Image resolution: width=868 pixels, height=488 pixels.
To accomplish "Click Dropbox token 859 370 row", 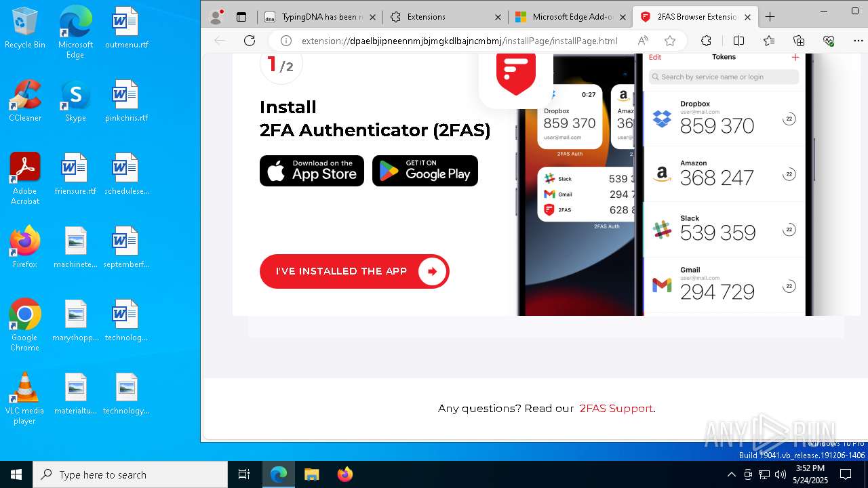I will (724, 119).
